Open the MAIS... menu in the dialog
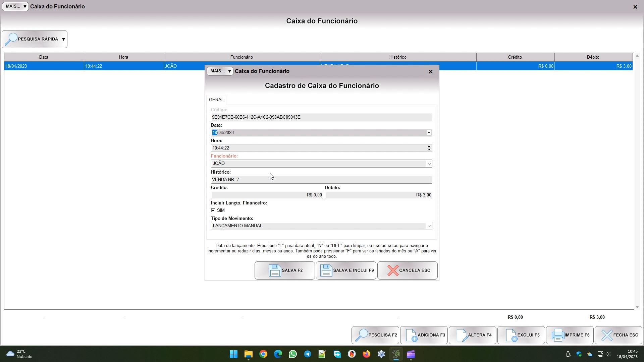The height and width of the screenshot is (362, 644). (220, 71)
